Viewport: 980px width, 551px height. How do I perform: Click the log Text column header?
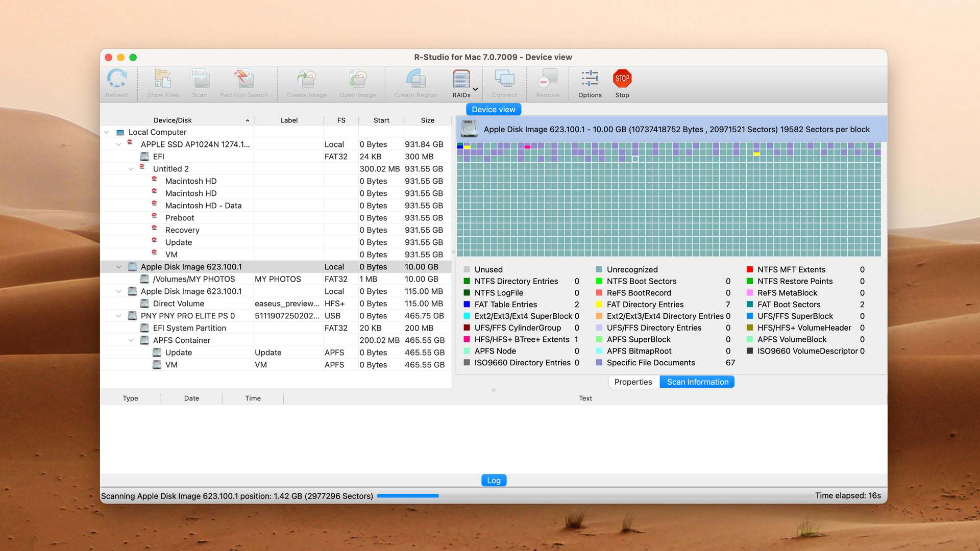coord(585,398)
